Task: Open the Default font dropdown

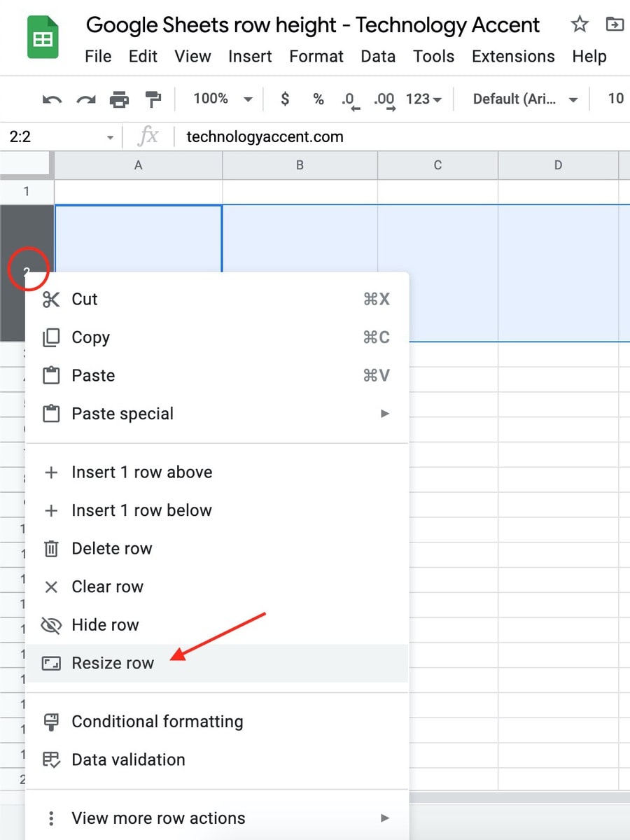Action: pyautogui.click(x=525, y=99)
